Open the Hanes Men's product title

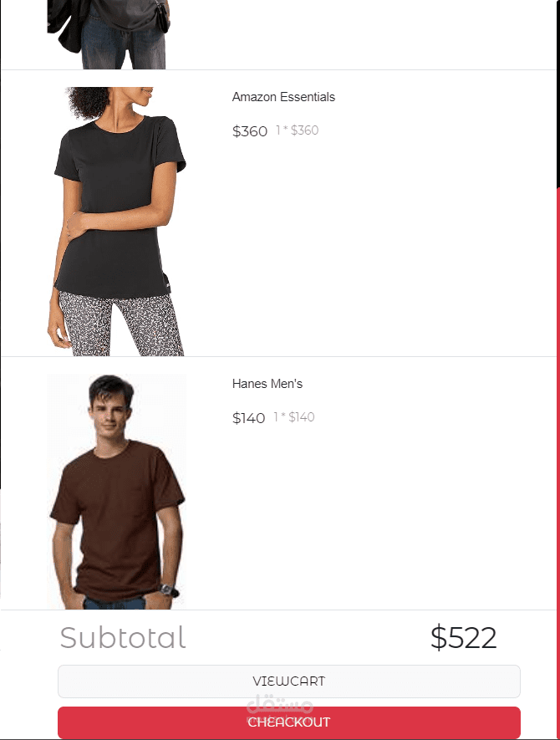pos(267,384)
